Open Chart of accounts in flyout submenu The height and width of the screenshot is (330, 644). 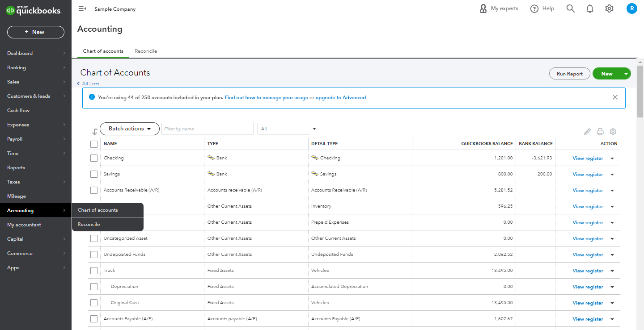108,210
